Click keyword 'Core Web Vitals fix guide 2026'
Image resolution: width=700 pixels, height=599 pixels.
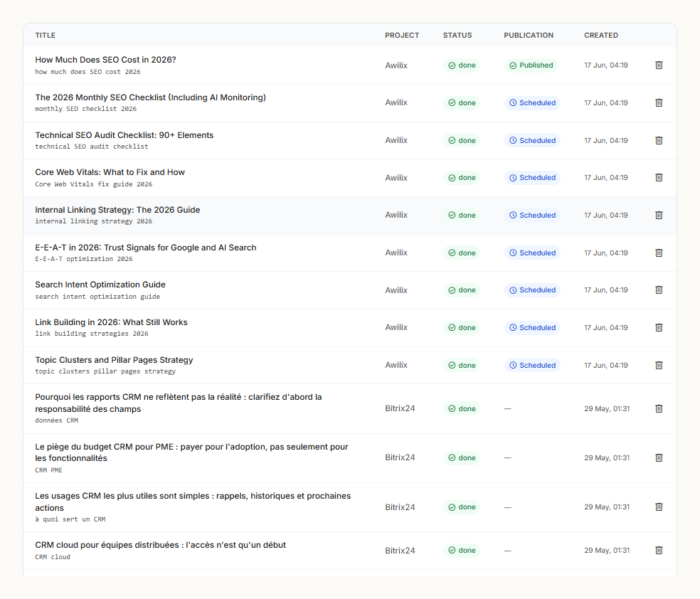[x=93, y=184]
